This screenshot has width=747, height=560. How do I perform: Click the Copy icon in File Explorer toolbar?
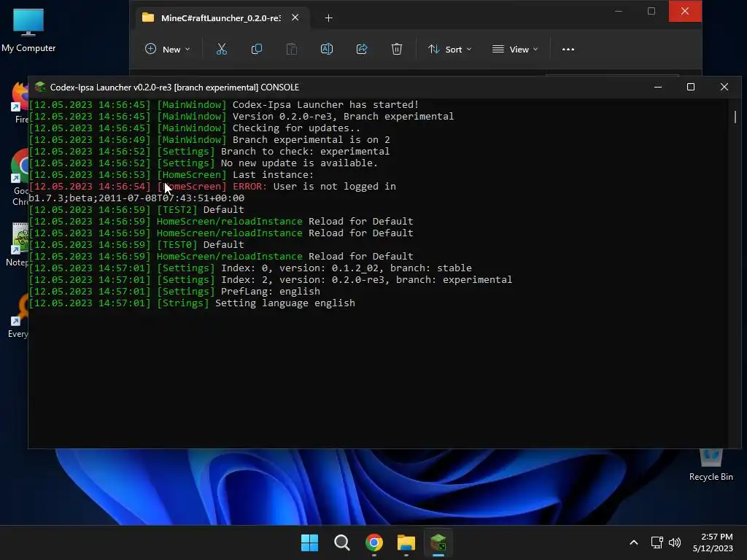256,49
